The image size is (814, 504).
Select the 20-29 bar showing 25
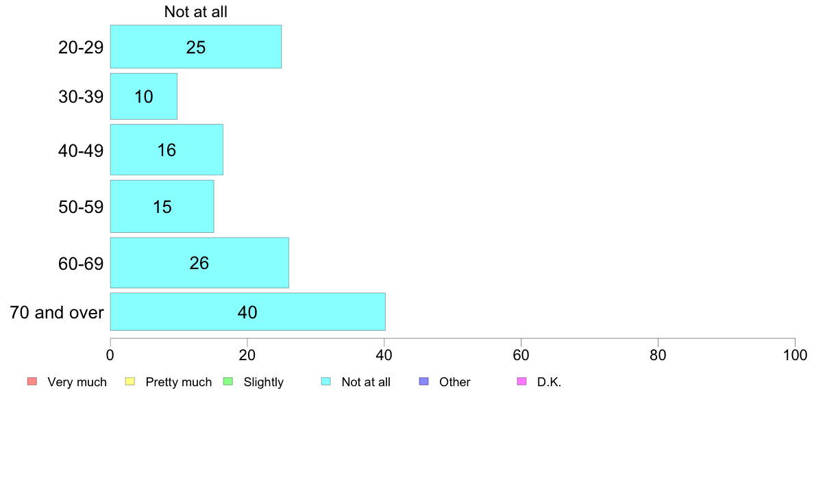pos(196,47)
